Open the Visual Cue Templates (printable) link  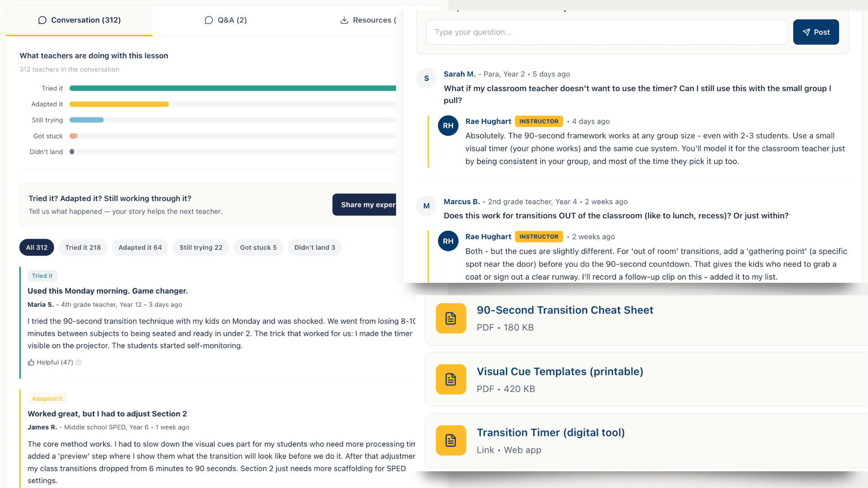[560, 371]
